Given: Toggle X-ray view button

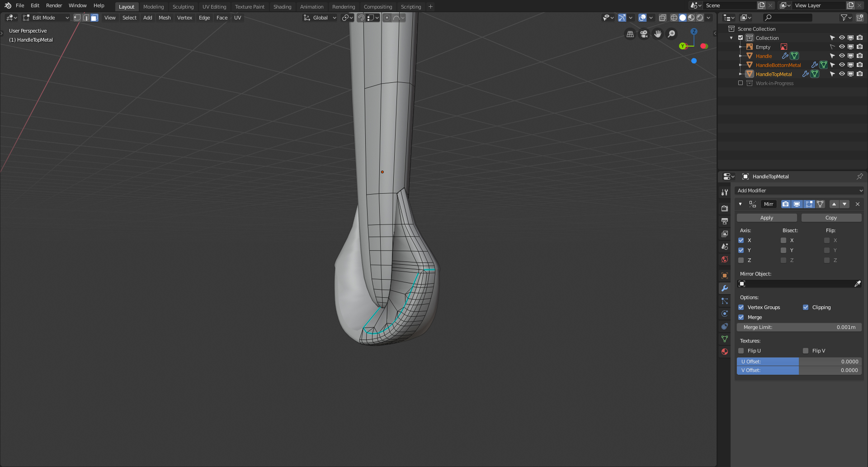Looking at the screenshot, I should (662, 18).
